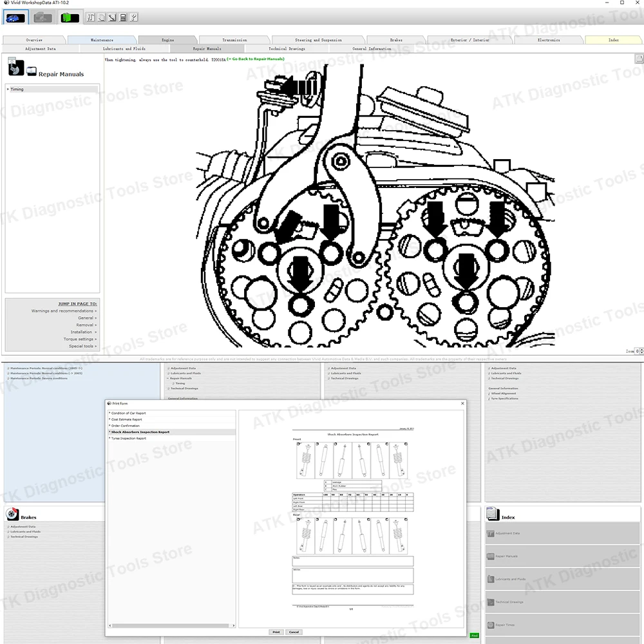This screenshot has width=644, height=644.
Task: Collapse Repair Manuals node in lower overview panel
Action: click(168, 378)
